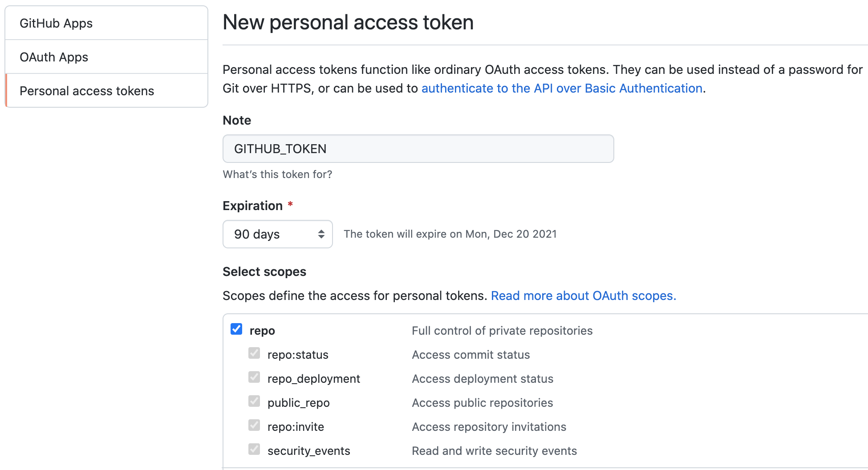
Task: Open the Basic Authentication API link
Action: pyautogui.click(x=562, y=88)
